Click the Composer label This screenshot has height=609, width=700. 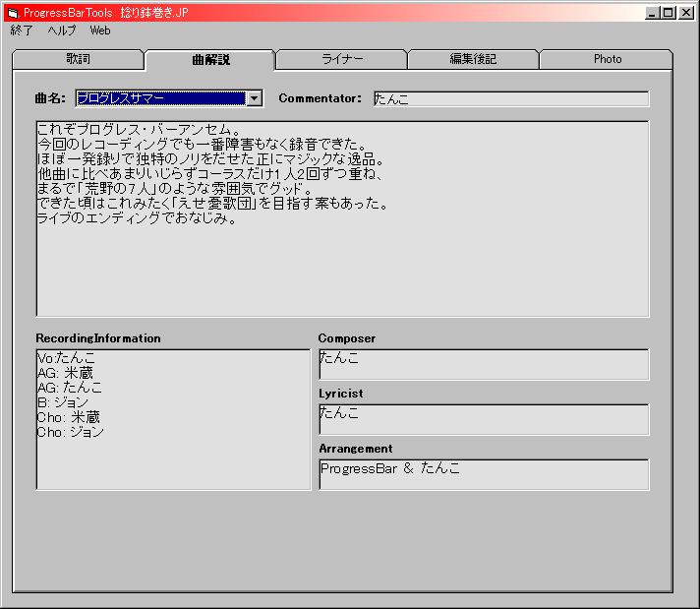[x=347, y=338]
